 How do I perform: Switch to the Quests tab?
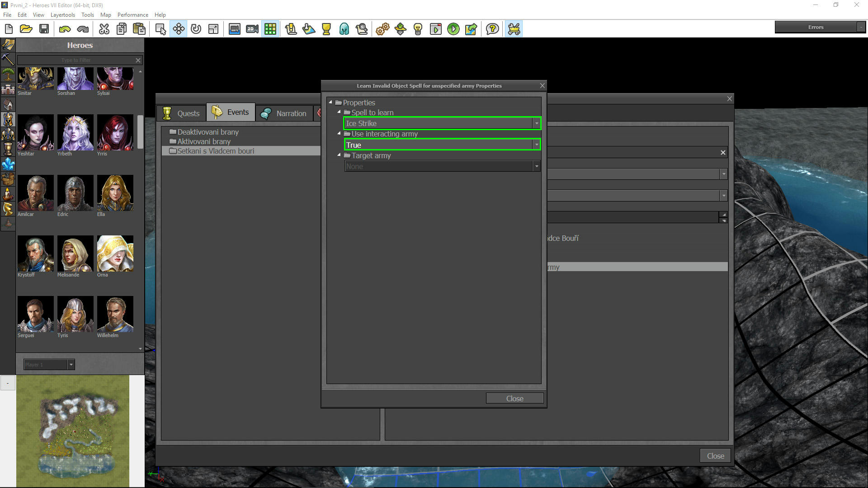182,113
